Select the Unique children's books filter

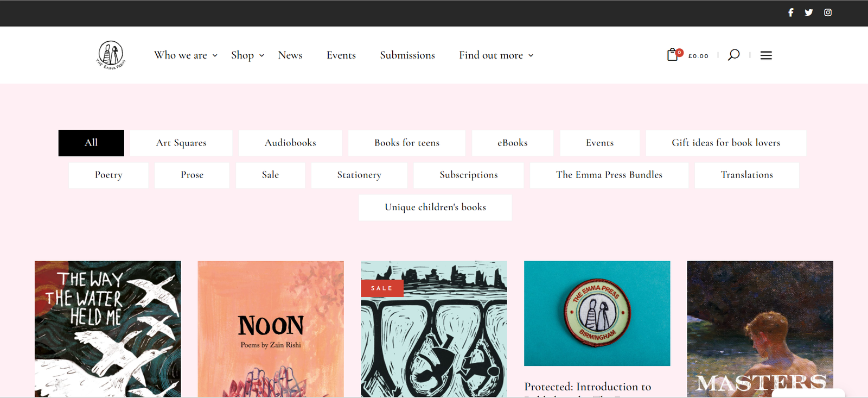[x=436, y=207]
